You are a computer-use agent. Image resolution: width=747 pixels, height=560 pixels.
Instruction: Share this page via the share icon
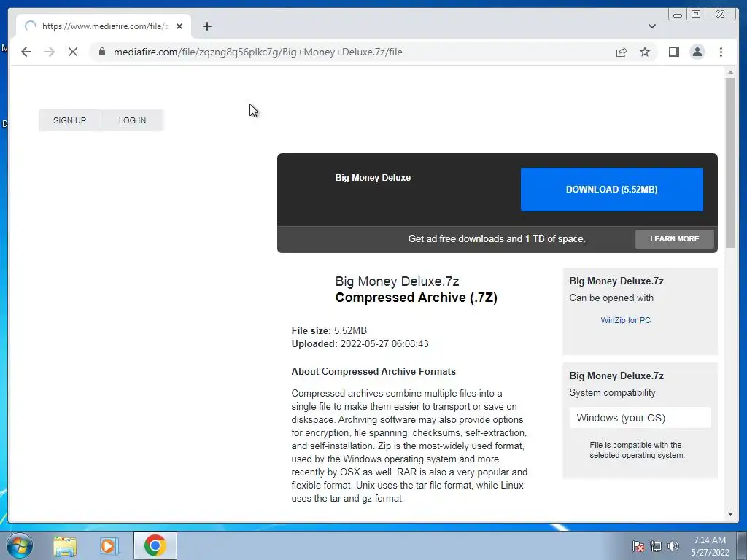click(x=622, y=52)
